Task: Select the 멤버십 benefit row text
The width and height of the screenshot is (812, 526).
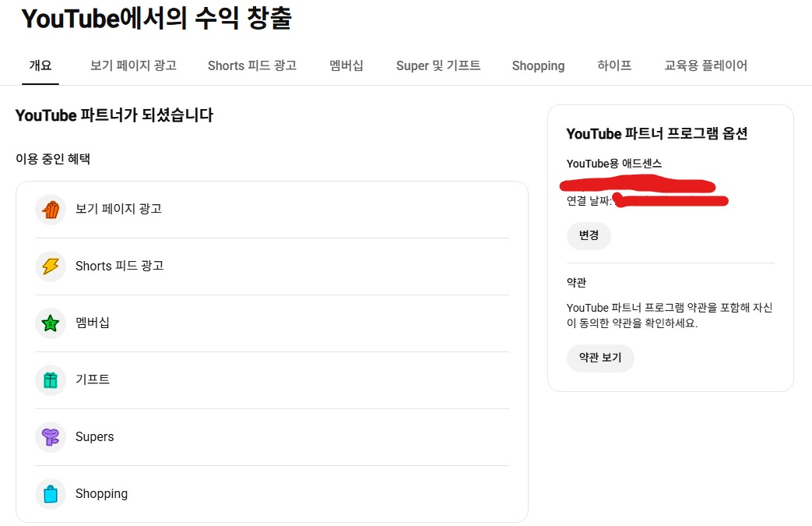Action: [x=93, y=323]
